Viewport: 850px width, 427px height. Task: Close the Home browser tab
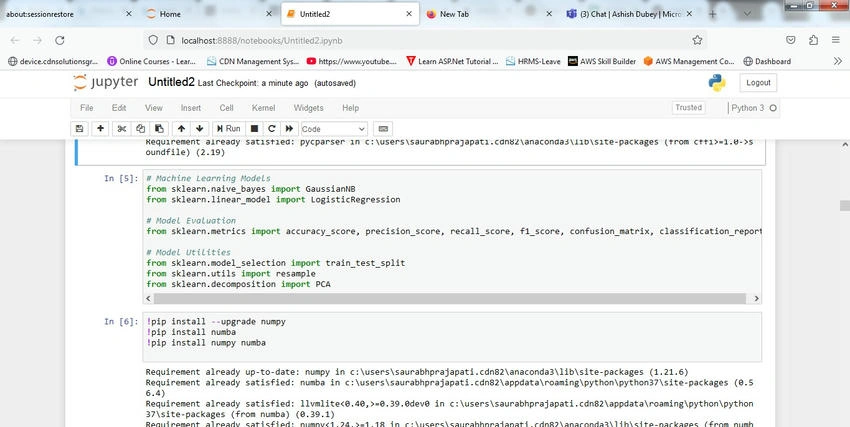(269, 14)
